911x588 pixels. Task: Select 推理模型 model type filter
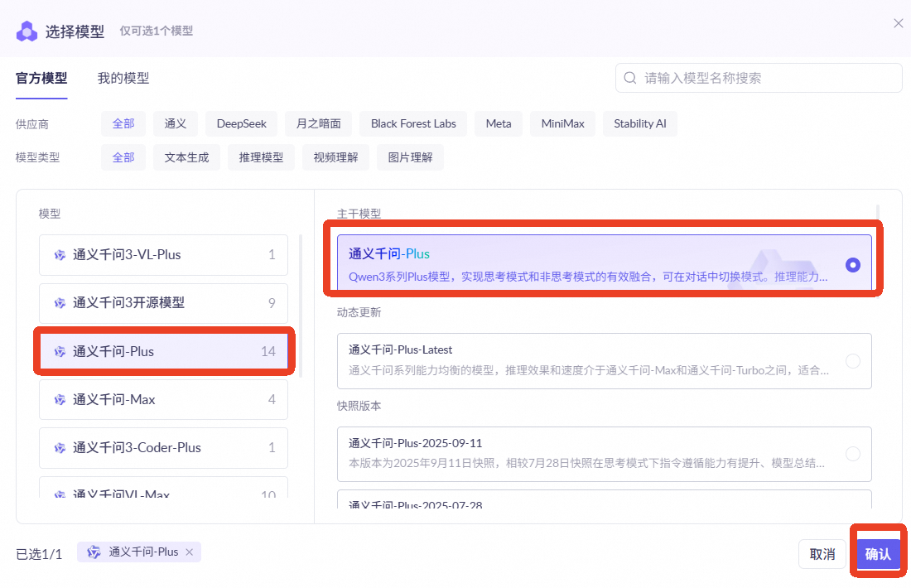point(261,157)
